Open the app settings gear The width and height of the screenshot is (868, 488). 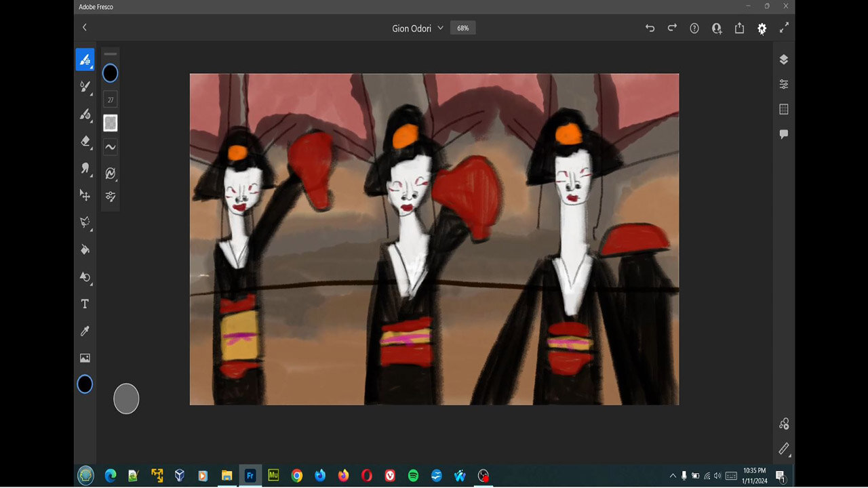click(762, 28)
